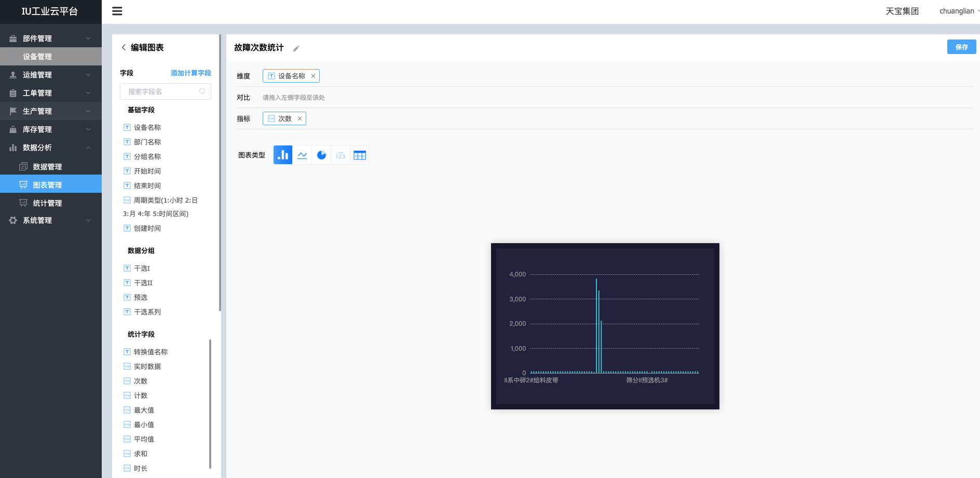Select the 平均值 statistic field
The width and height of the screenshot is (980, 478).
(x=139, y=439)
